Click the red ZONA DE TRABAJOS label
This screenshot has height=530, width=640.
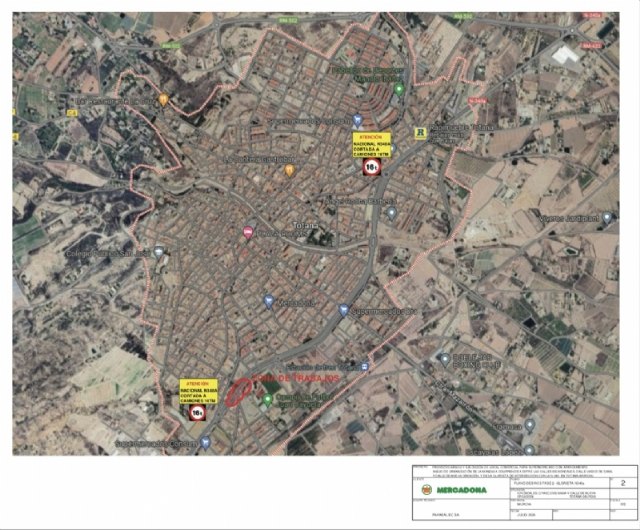(296, 379)
